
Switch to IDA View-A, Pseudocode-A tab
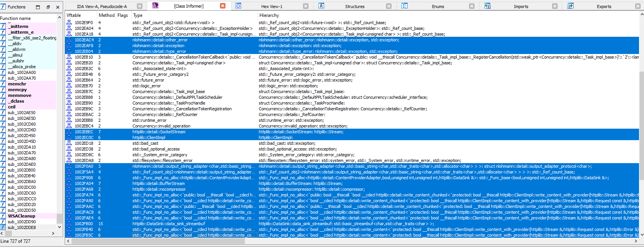[x=102, y=6]
